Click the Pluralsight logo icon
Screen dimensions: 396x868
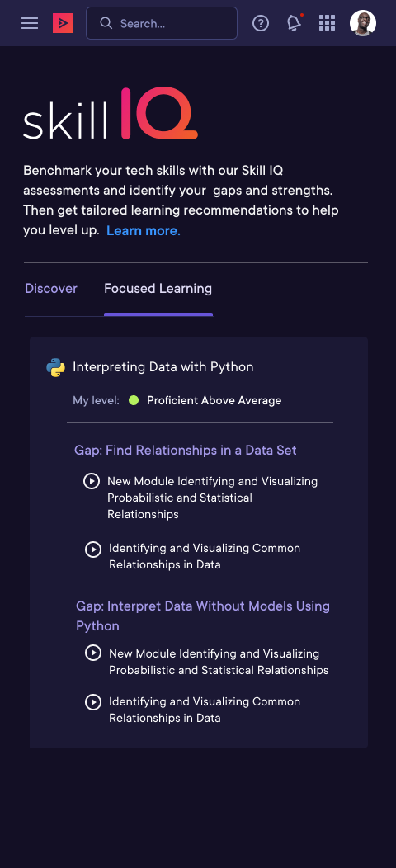[x=63, y=23]
